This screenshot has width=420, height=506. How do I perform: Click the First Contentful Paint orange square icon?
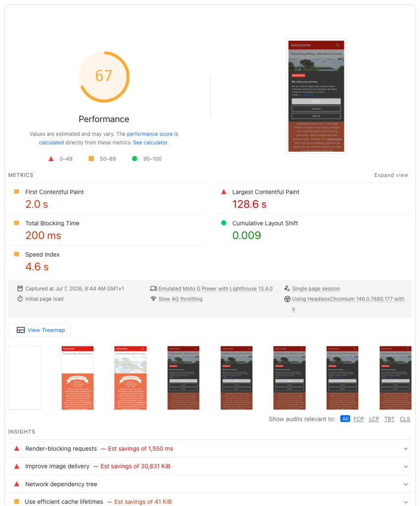coord(16,191)
